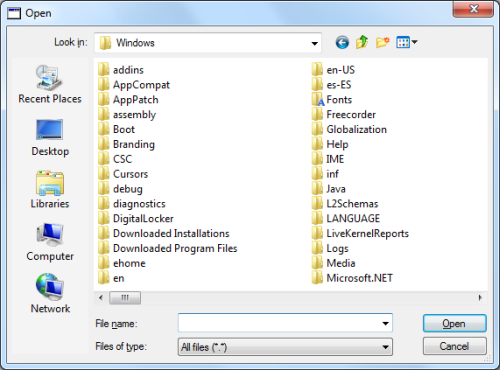Select the Help folder icon
The height and width of the screenshot is (370, 500).
tap(317, 144)
